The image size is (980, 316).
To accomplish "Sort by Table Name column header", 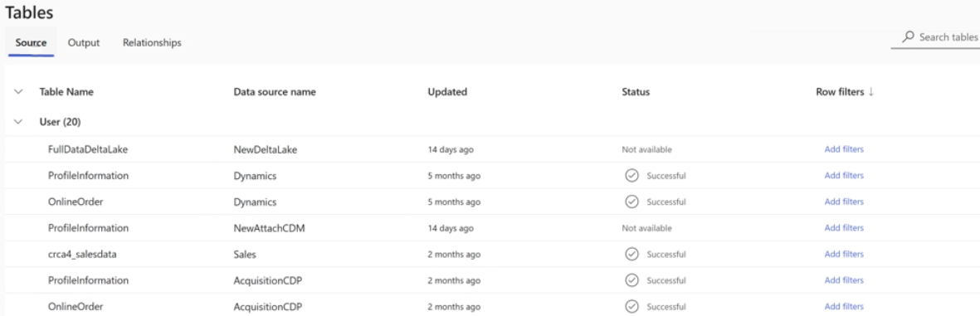I will coord(66,92).
